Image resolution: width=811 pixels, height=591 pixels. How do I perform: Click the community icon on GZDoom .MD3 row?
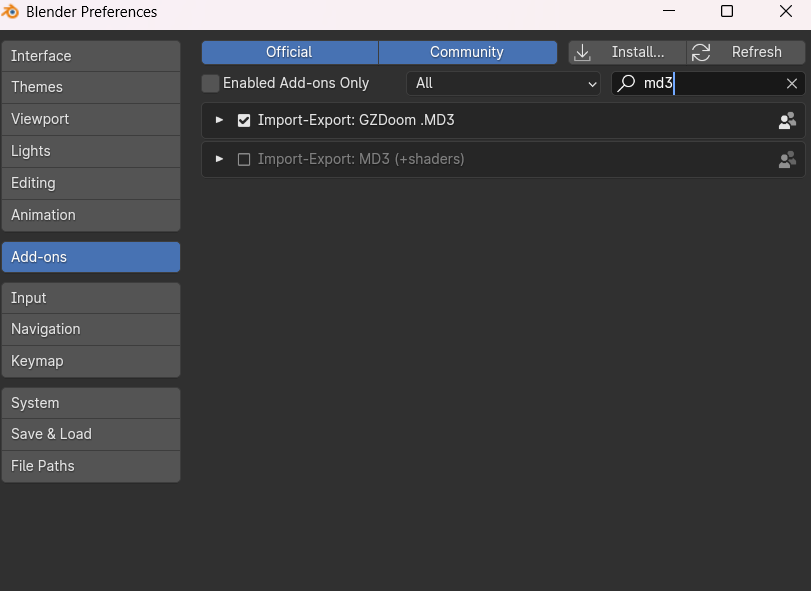(x=787, y=120)
